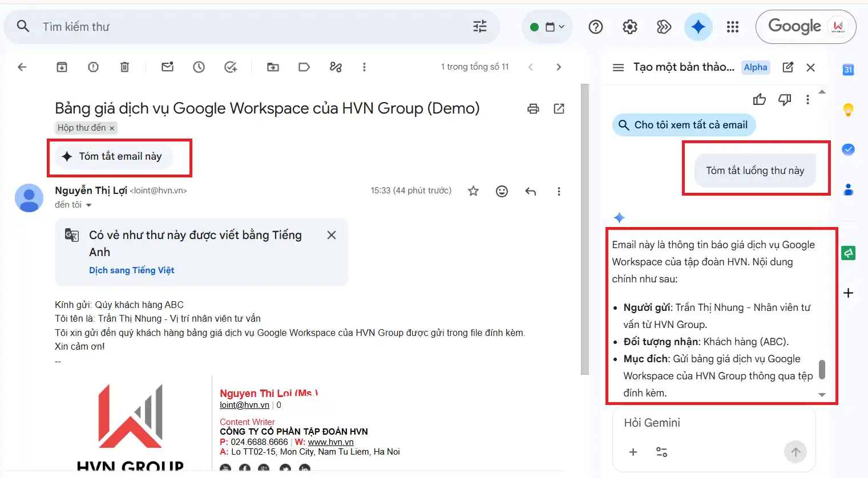Click the Gemini response scrollbar thumb
This screenshot has width=868, height=478.
point(822,369)
